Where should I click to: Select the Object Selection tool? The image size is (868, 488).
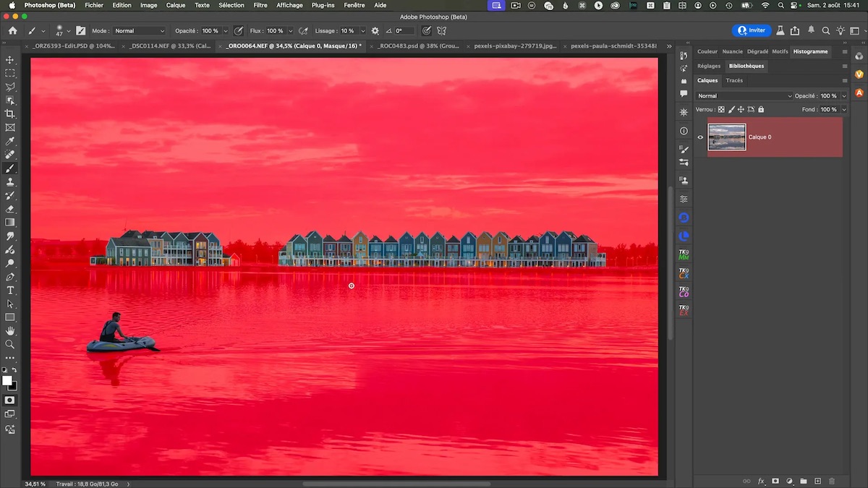tap(10, 100)
